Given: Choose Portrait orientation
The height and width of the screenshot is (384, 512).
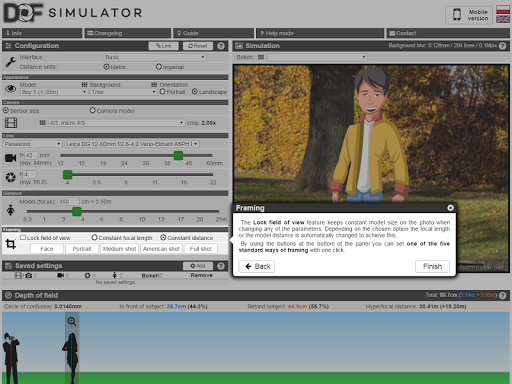Looking at the screenshot, I should point(162,91).
